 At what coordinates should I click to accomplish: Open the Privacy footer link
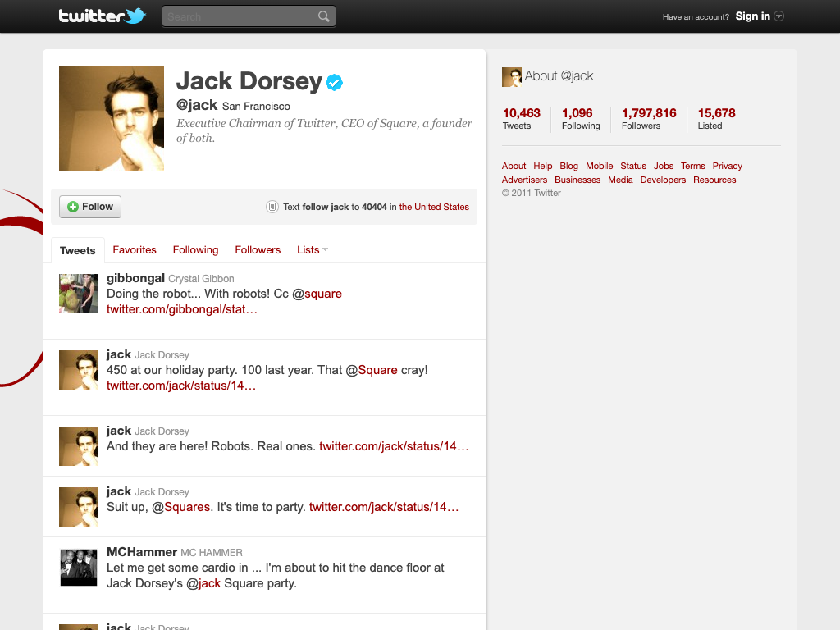tap(727, 166)
